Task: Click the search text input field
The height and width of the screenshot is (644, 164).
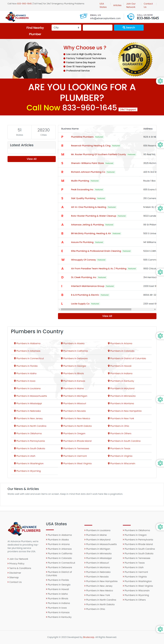Action: coord(98,27)
